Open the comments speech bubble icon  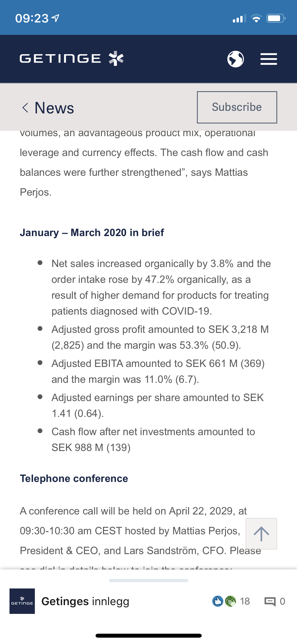pyautogui.click(x=270, y=601)
